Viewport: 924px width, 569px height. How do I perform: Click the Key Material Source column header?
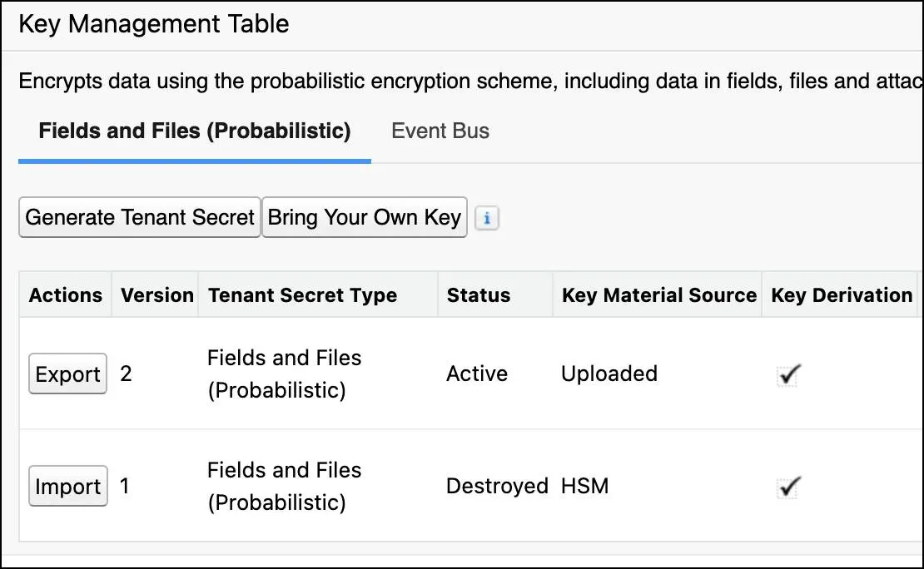pos(658,294)
